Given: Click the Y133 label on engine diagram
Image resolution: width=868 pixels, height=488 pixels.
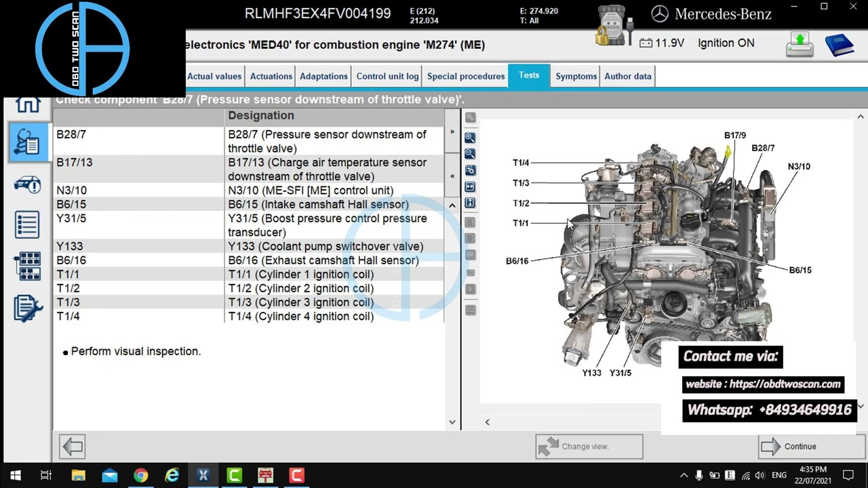Looking at the screenshot, I should pos(591,373).
